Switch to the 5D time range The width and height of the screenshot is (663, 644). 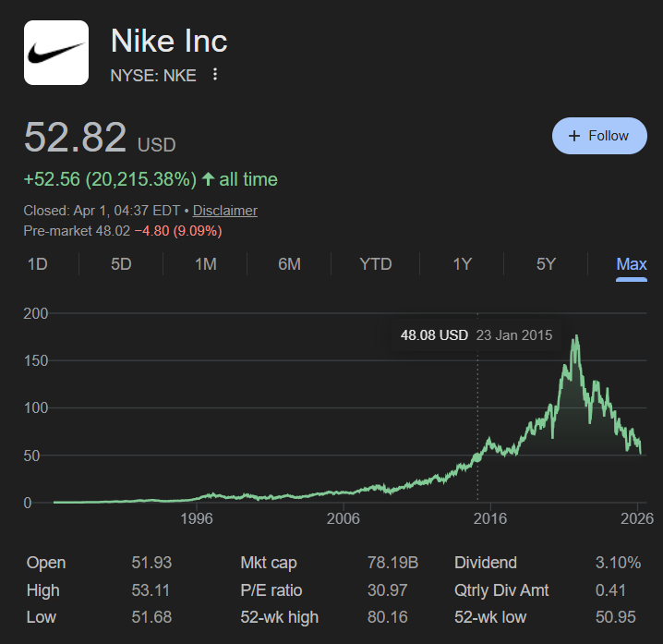click(x=121, y=264)
